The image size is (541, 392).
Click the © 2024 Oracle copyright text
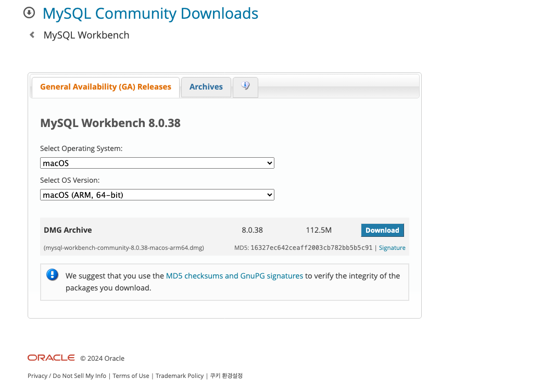pyautogui.click(x=103, y=359)
